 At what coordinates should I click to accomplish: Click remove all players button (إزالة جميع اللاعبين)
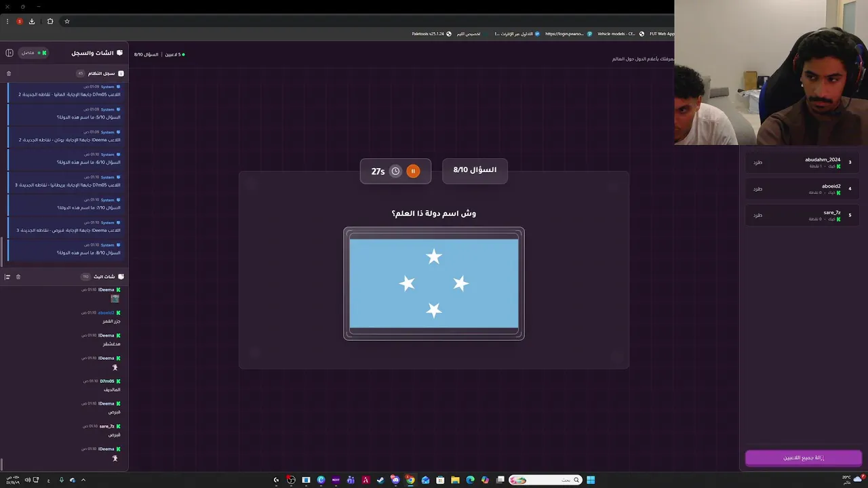point(804,458)
